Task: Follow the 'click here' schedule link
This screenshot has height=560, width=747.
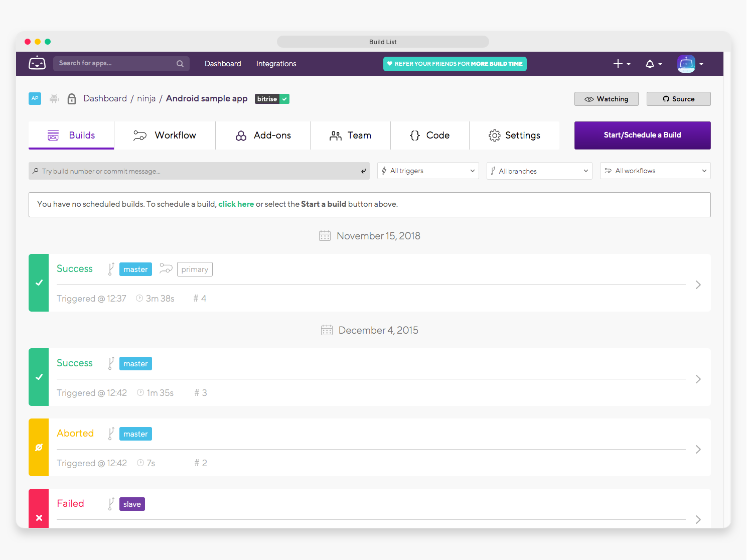Action: (236, 204)
